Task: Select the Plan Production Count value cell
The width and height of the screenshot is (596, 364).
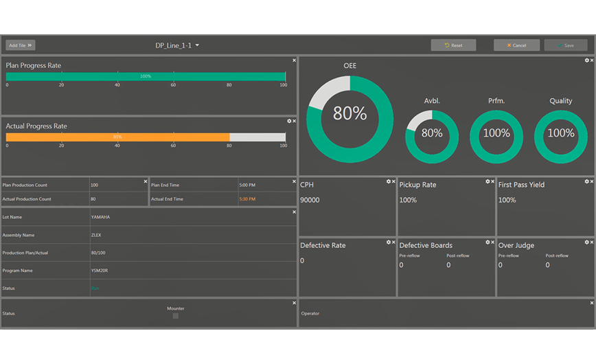Action: 117,185
